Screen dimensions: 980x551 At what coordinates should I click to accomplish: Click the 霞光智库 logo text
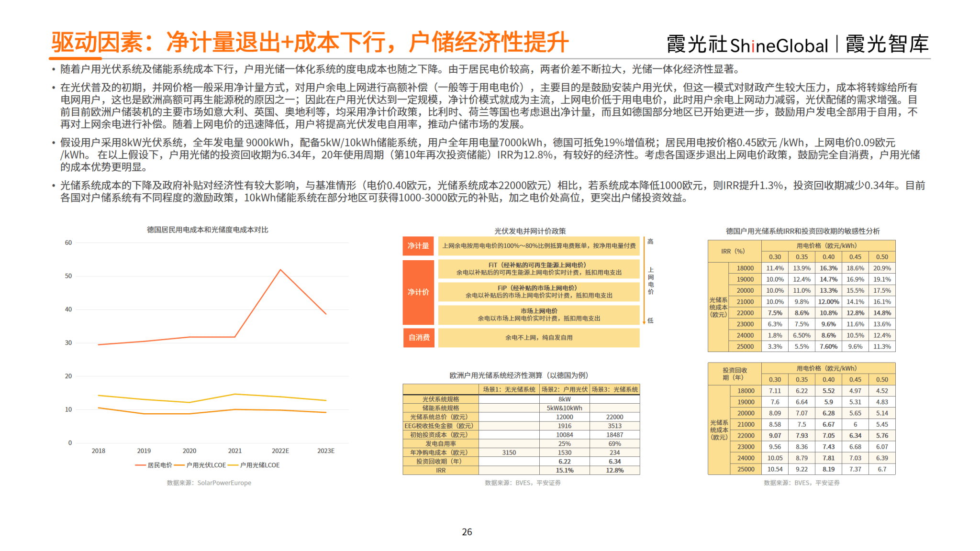(887, 44)
